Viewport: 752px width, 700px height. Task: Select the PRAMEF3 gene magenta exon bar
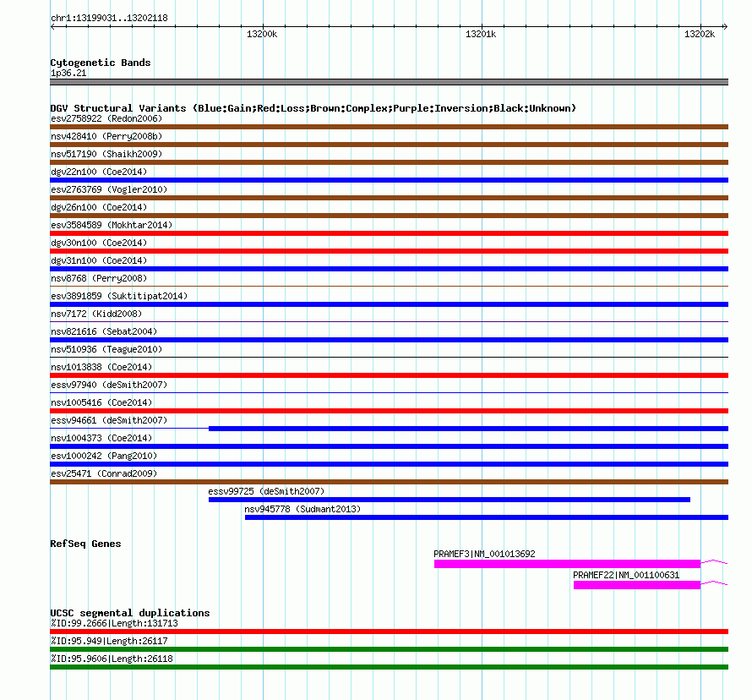point(567,564)
